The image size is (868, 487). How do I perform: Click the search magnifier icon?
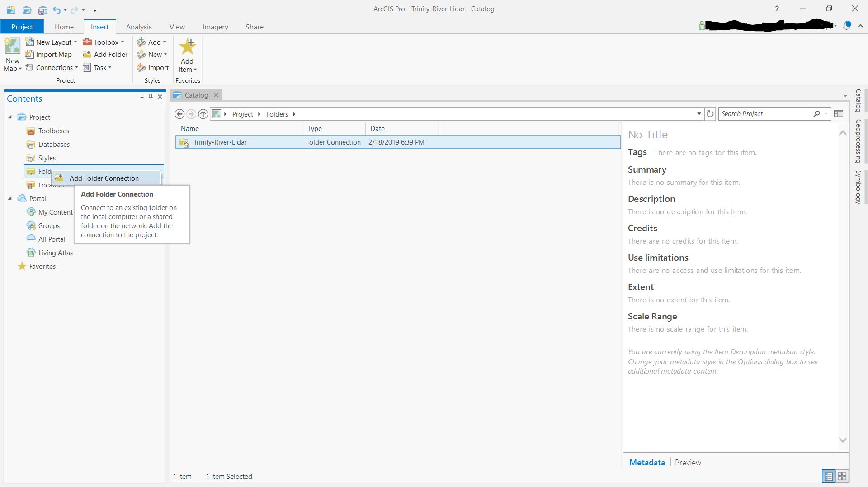pyautogui.click(x=816, y=114)
